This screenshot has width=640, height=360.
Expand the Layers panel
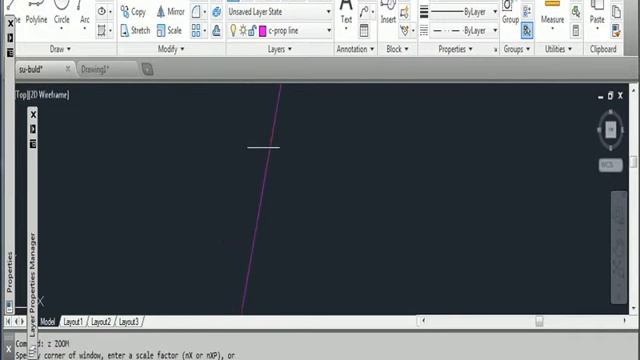point(280,49)
